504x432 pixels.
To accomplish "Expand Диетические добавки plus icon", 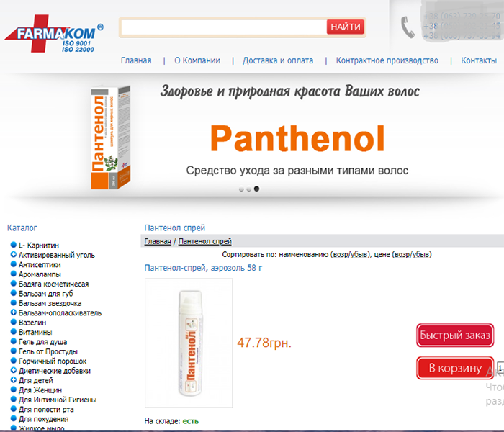I will (13, 370).
